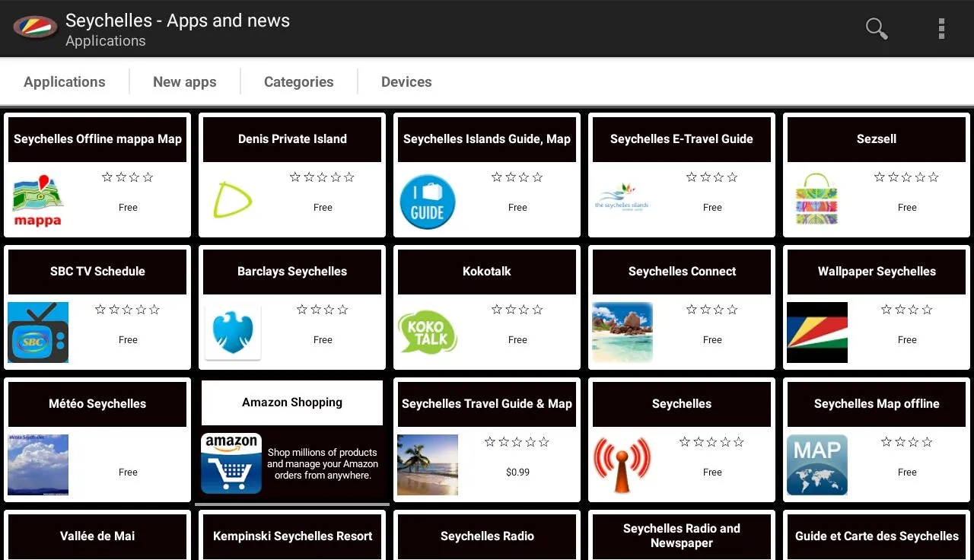Image resolution: width=974 pixels, height=560 pixels.
Task: Open the Seychelles E-Travel Guide title
Action: click(x=682, y=139)
